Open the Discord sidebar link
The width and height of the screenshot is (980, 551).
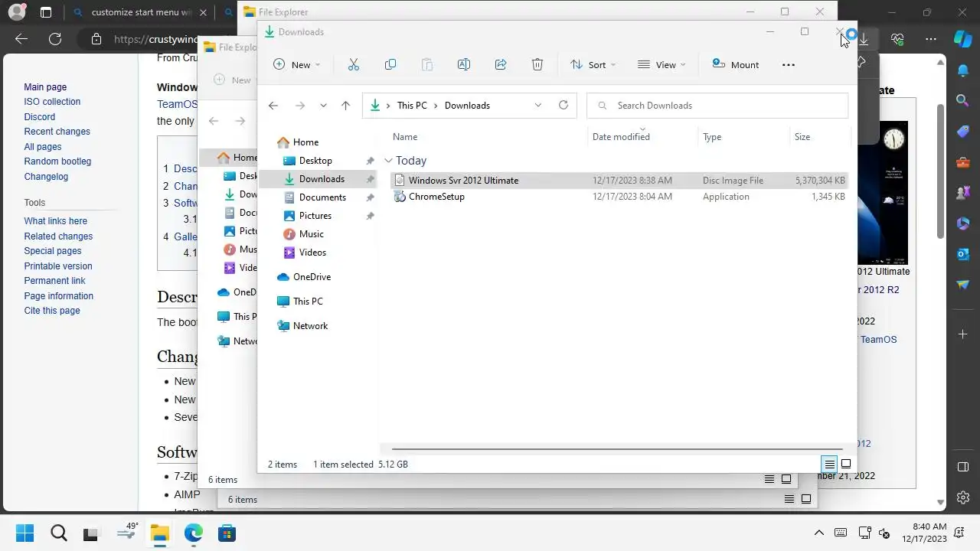pos(40,117)
